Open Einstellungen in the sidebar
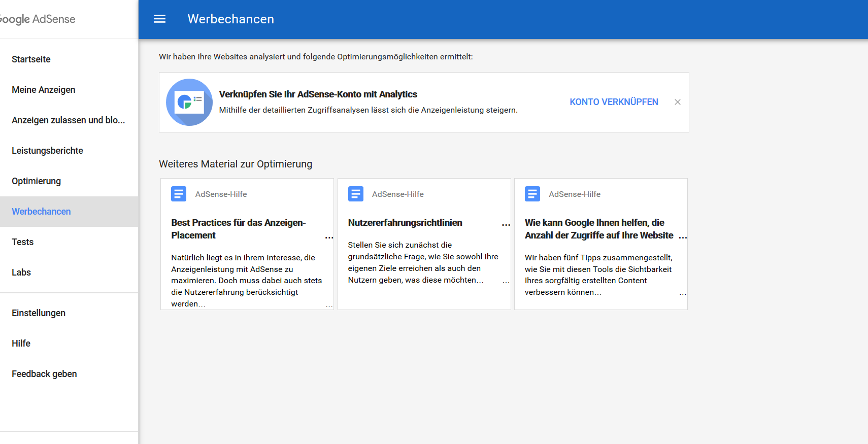868x444 pixels. click(x=39, y=313)
